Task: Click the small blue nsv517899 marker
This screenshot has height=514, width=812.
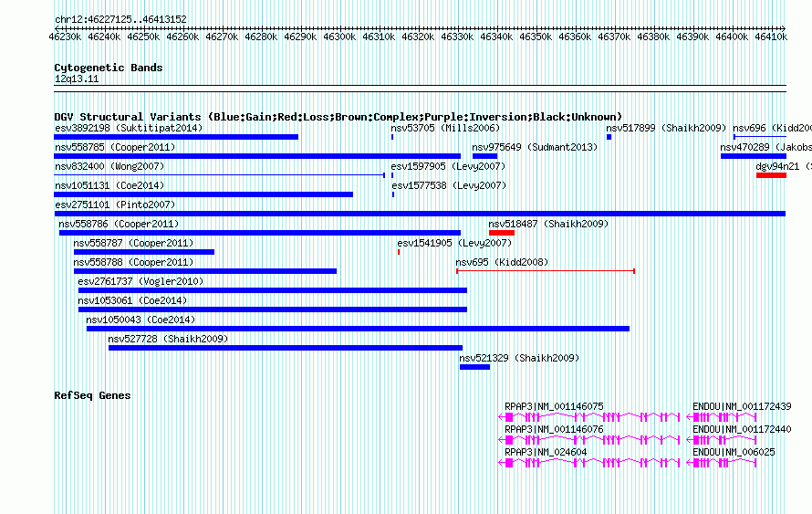Action: (x=609, y=137)
